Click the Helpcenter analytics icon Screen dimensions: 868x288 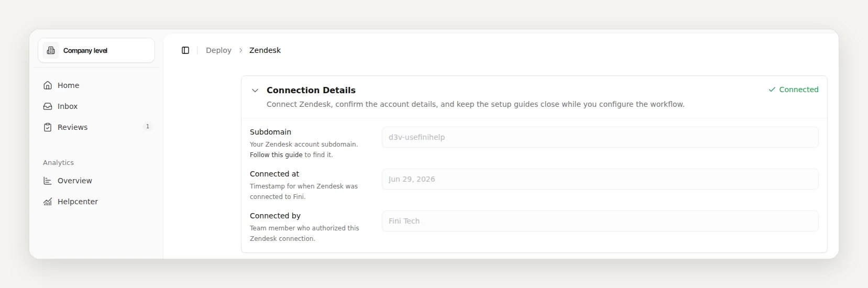[48, 202]
